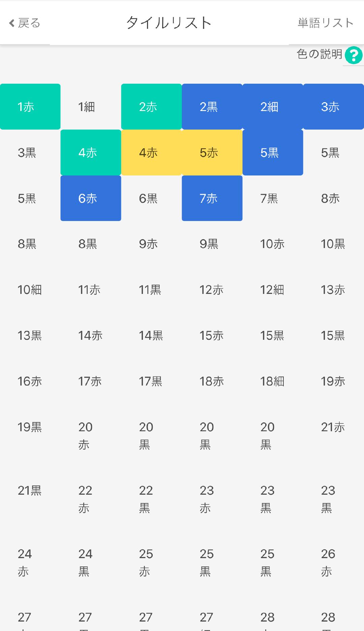Go back using the 戻る chevron
Image resolution: width=364 pixels, height=631 pixels.
[24, 23]
